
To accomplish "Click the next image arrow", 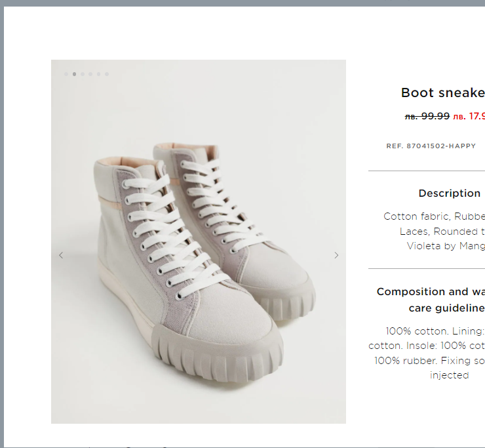I will tap(336, 255).
